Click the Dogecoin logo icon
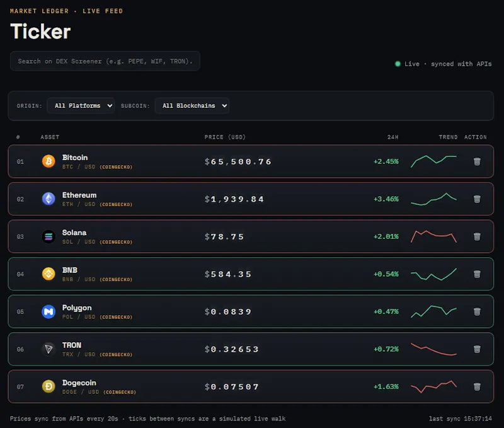 pos(49,386)
